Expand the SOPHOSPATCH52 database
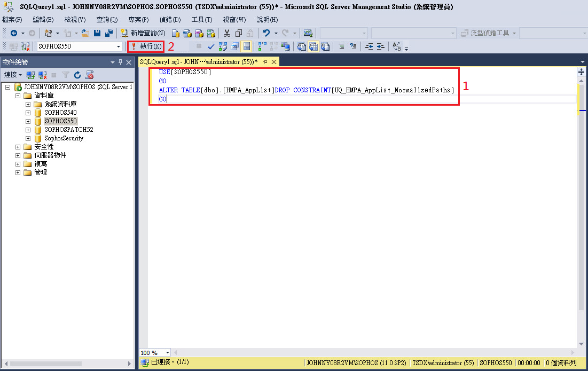Image resolution: width=588 pixels, height=371 pixels. tap(28, 130)
